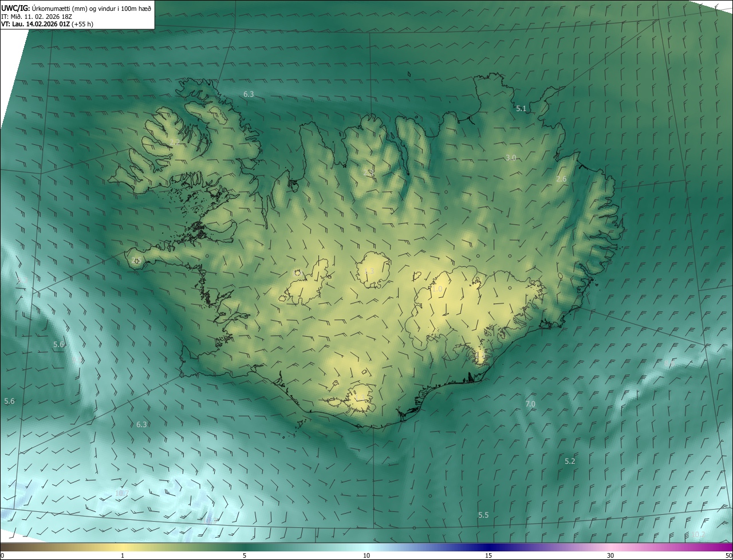Click the 2.6 value label in the east
The width and height of the screenshot is (733, 560).
click(561, 179)
